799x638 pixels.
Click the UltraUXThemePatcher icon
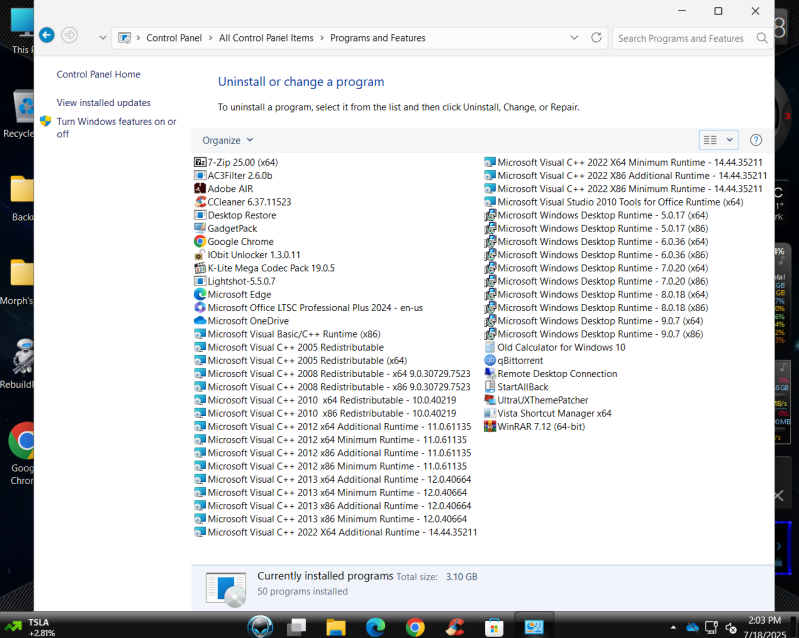tap(490, 401)
